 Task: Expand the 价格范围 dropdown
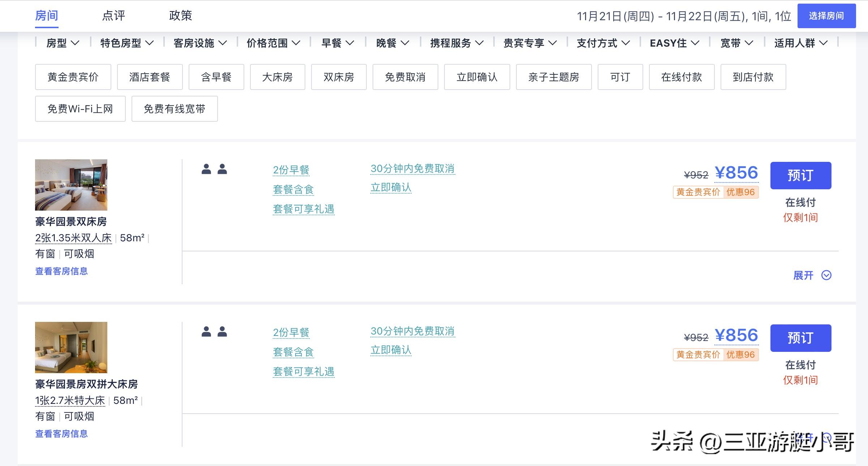coord(273,43)
